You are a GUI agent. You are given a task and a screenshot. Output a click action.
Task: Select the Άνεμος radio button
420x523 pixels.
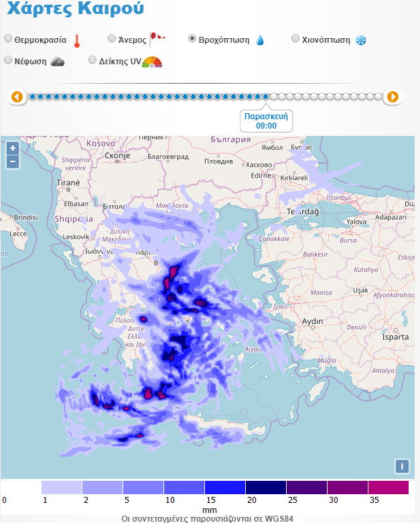coord(112,39)
